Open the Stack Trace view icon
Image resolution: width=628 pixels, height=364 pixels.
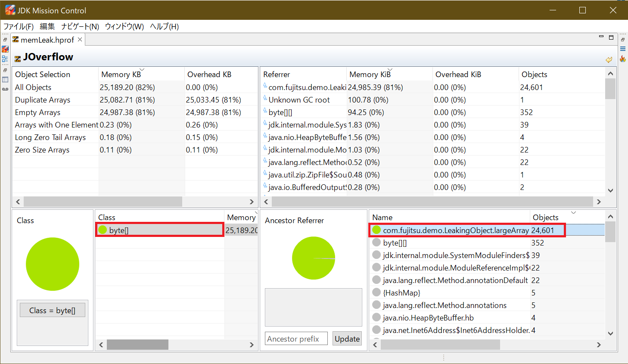(x=623, y=49)
